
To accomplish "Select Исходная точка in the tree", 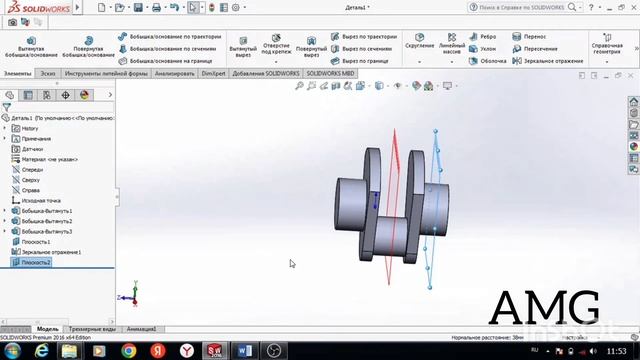I will (x=36, y=200).
